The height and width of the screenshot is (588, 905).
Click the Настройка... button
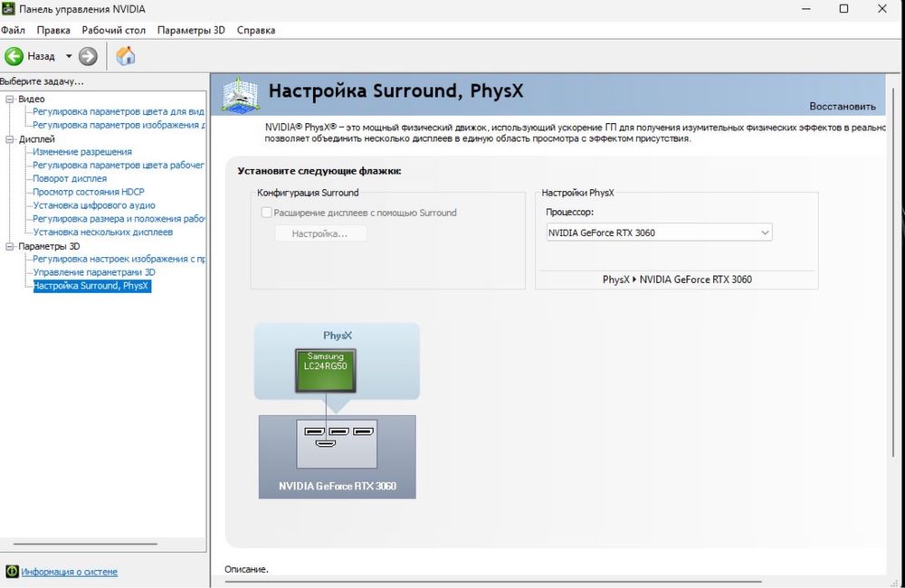click(319, 233)
